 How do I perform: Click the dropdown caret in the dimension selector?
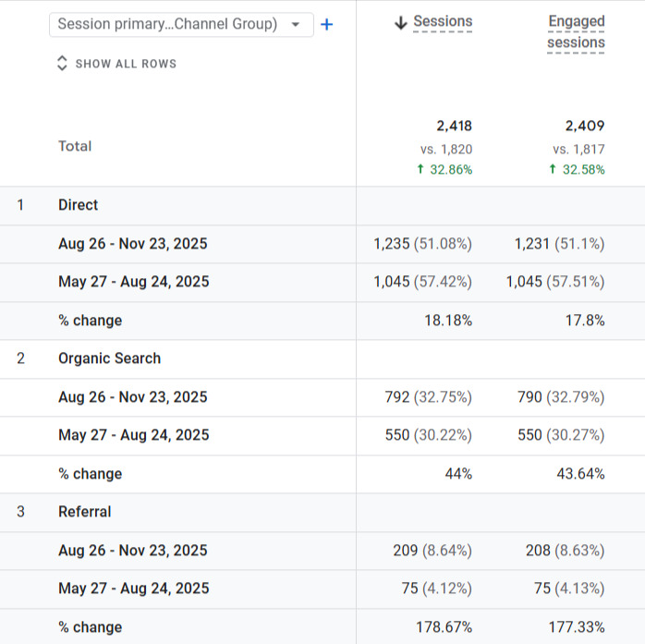tap(296, 25)
